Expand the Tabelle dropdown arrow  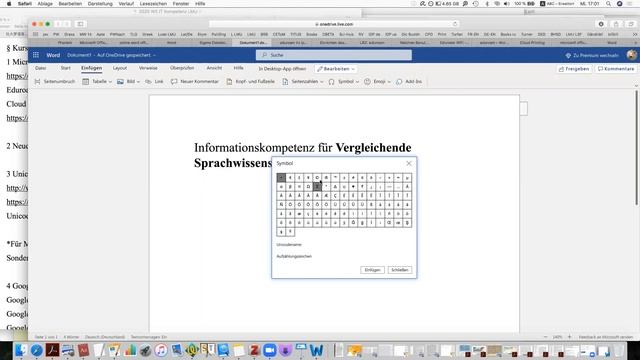(x=110, y=82)
